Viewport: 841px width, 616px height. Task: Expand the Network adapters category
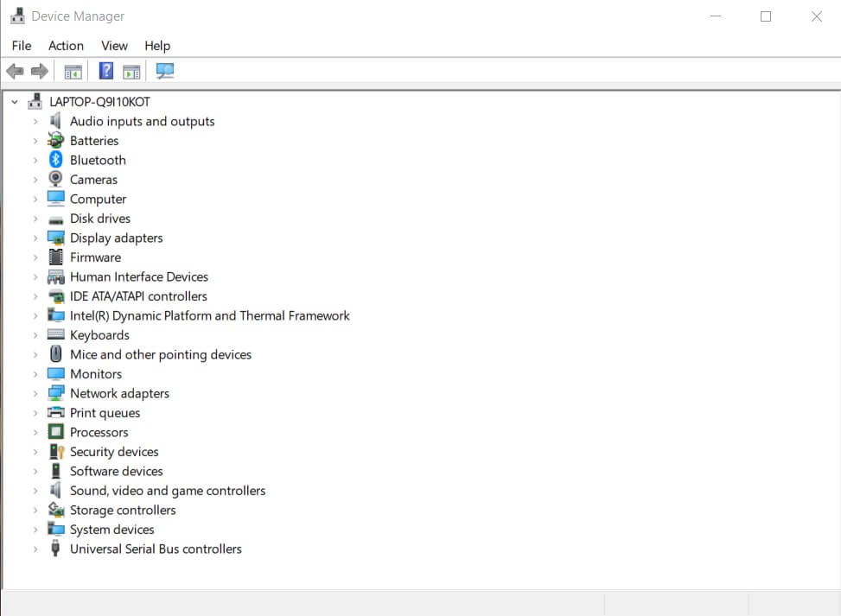click(x=35, y=393)
